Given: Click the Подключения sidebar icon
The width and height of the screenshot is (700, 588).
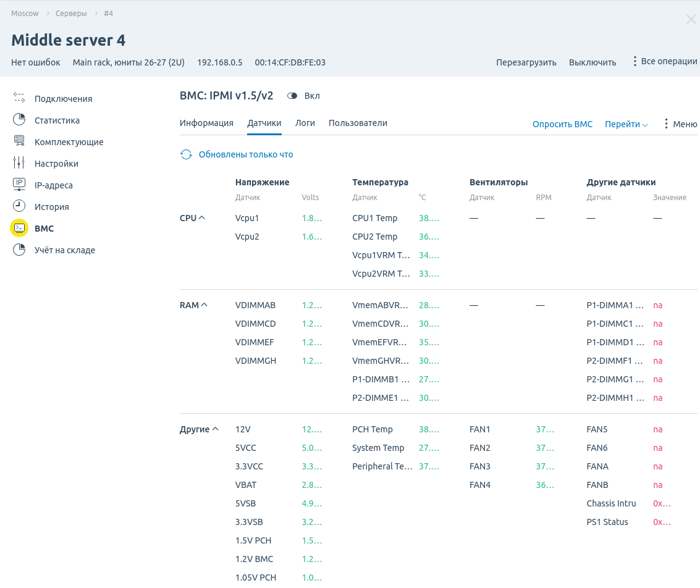Looking at the screenshot, I should tap(19, 98).
